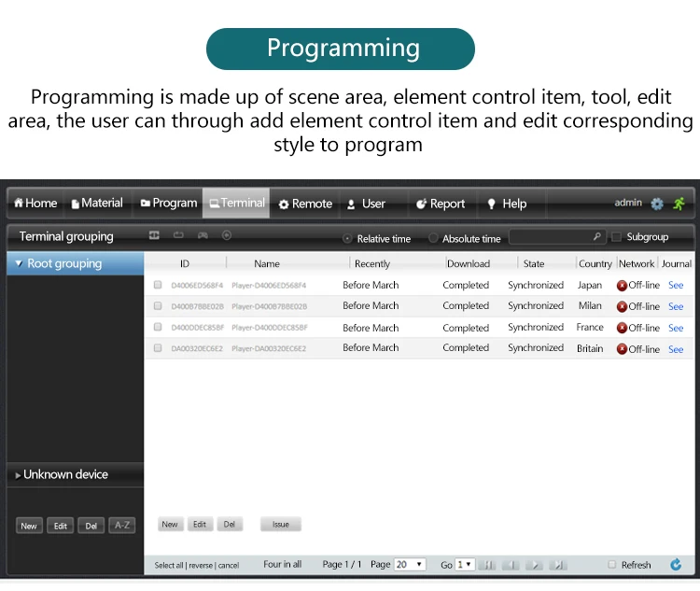
Task: Open the Program tab
Action: tap(168, 204)
